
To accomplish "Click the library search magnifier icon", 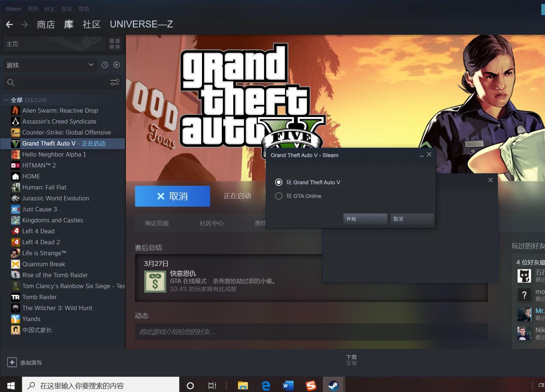I will pos(11,83).
